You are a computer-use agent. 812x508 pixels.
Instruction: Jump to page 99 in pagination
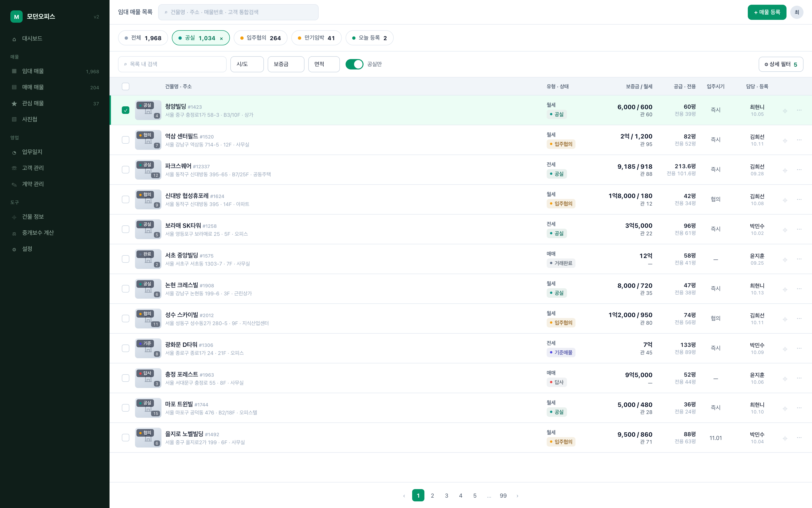(503, 495)
